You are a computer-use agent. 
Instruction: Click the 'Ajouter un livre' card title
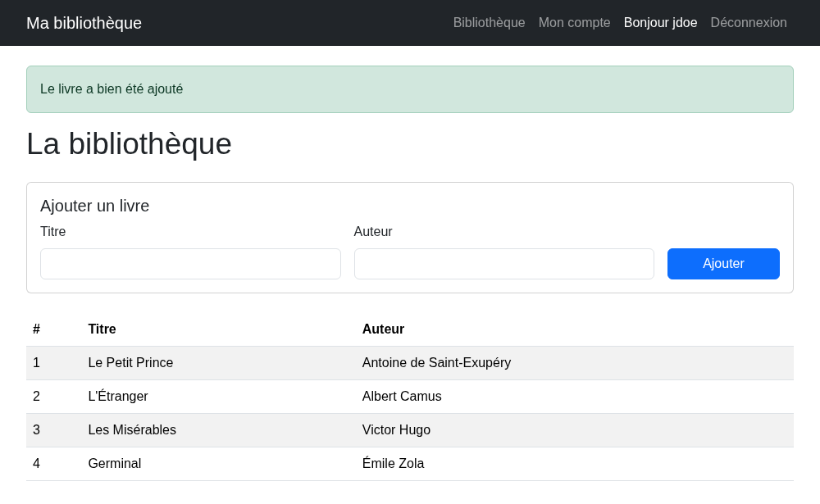94,206
